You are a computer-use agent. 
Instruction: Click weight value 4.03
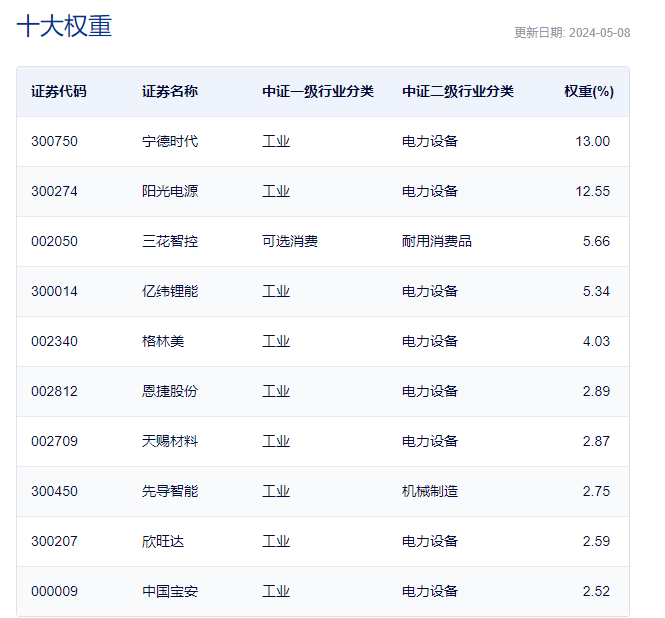point(596,341)
